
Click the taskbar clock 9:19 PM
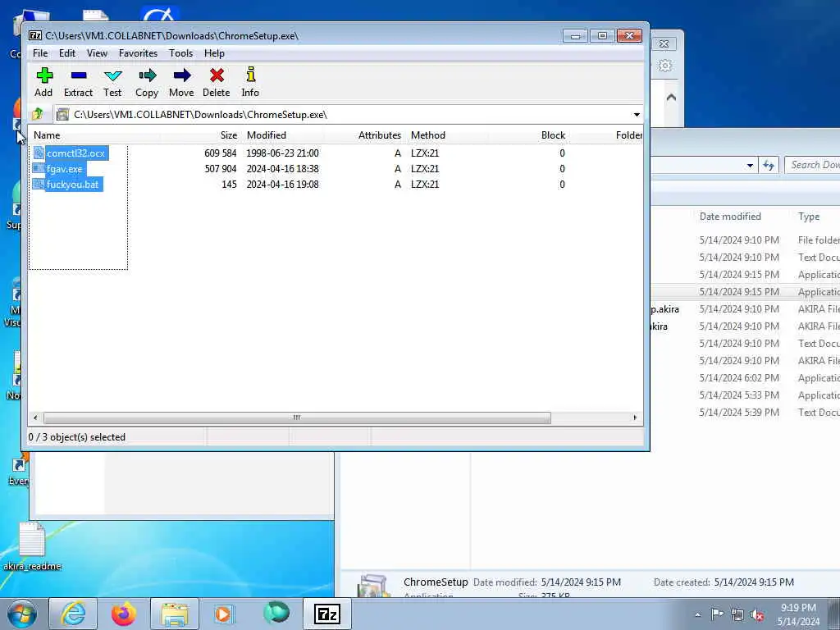[798, 608]
